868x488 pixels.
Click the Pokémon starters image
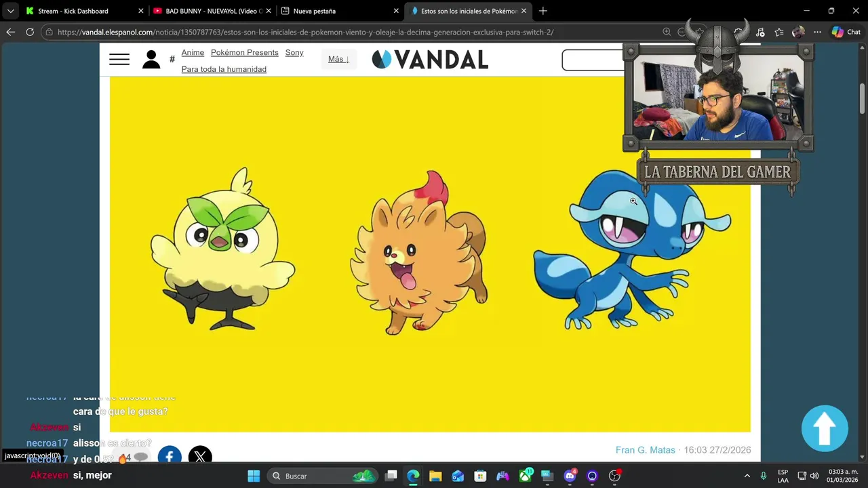pyautogui.click(x=430, y=254)
